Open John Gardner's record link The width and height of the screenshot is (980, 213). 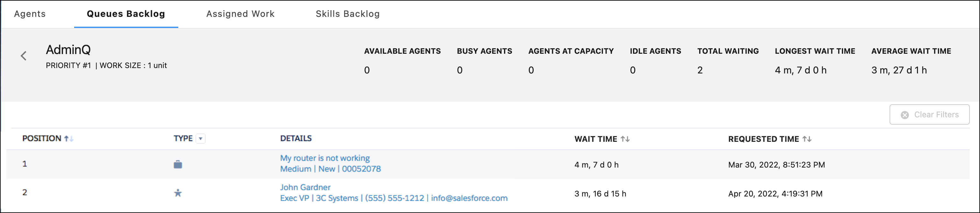305,187
